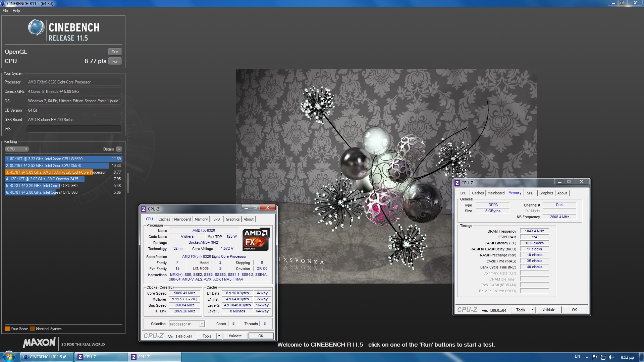Switch to first CPU-Z taskbar button
Screen dimensions: 644x362
coord(101,357)
